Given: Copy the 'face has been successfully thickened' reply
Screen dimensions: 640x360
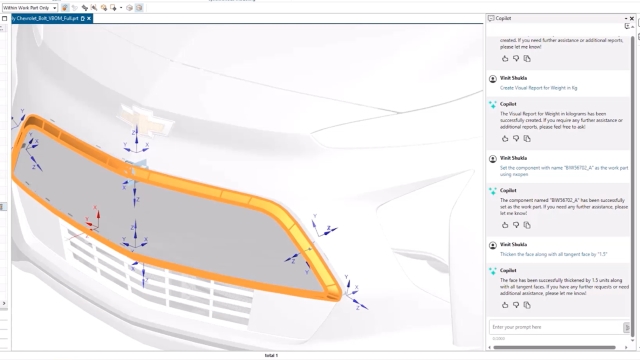Looking at the screenshot, I should click(527, 305).
